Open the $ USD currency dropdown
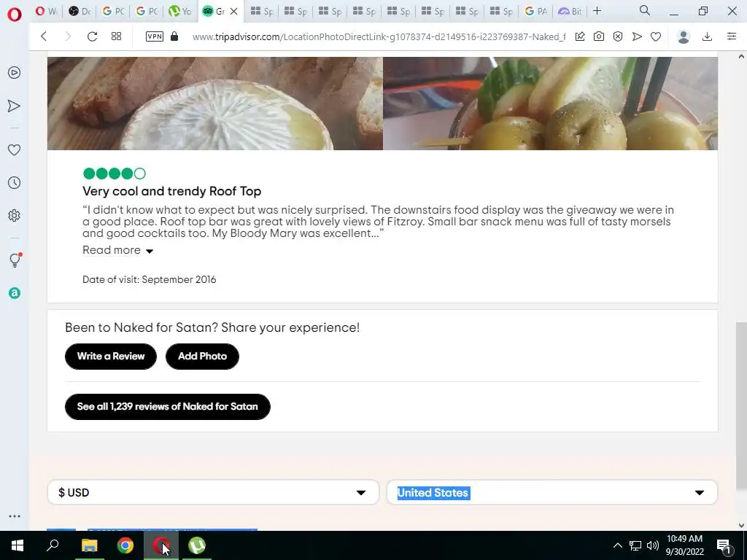This screenshot has width=747, height=560. pos(213,492)
